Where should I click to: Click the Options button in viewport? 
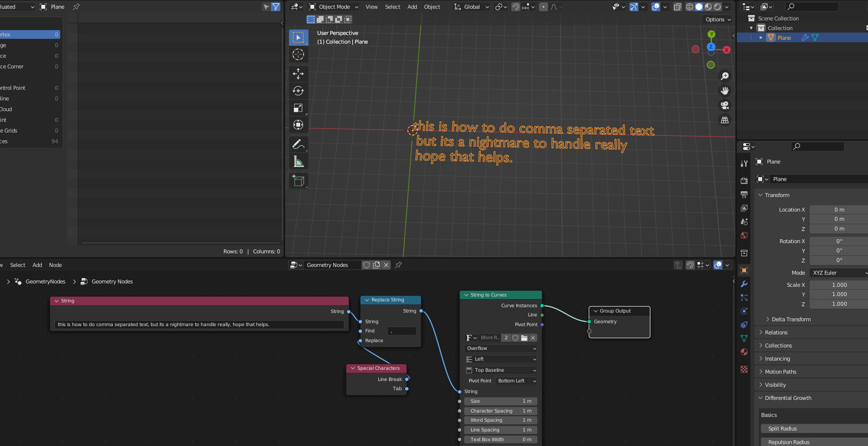718,19
